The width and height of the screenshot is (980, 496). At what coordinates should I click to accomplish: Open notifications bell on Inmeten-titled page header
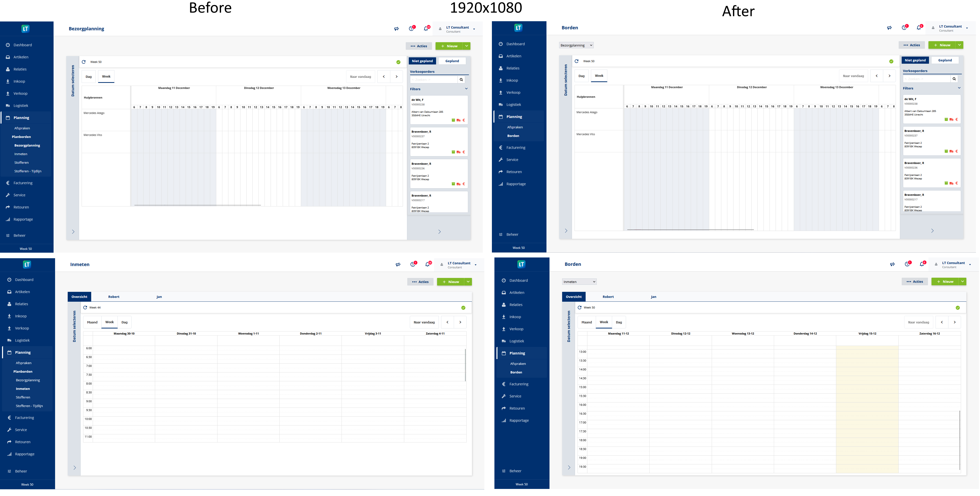pyautogui.click(x=427, y=264)
